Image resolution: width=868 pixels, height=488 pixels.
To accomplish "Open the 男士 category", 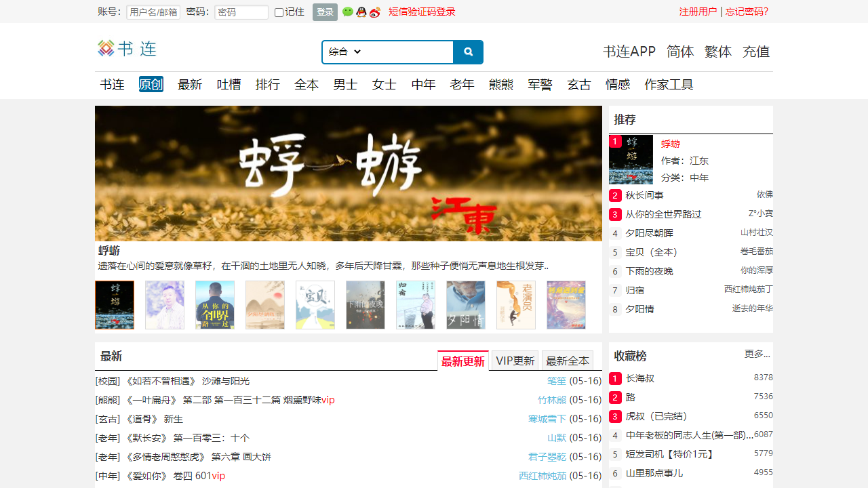I will 345,85.
